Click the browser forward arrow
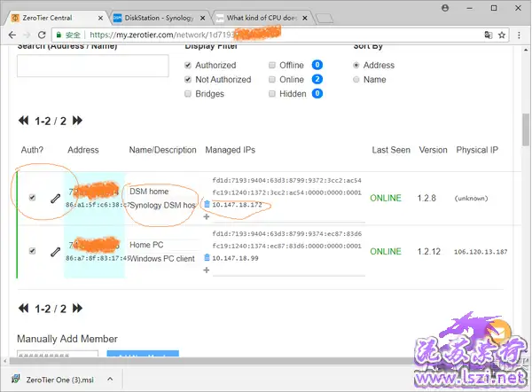532x392 pixels. coord(27,35)
